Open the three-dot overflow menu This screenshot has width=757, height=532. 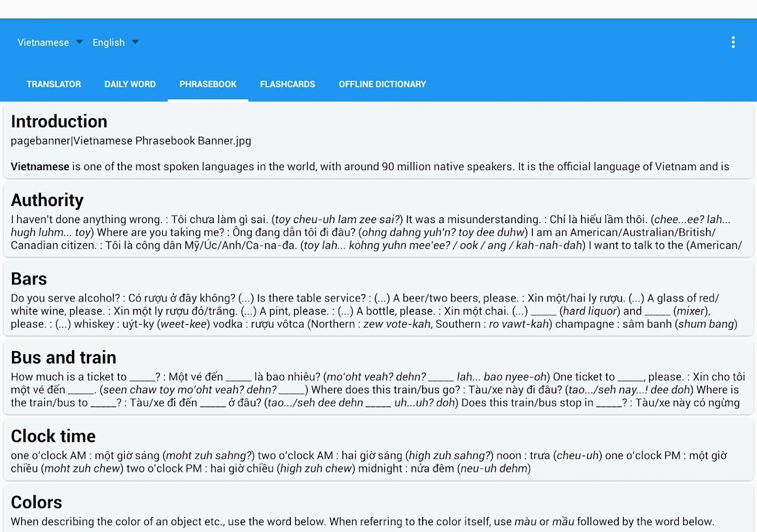[732, 42]
